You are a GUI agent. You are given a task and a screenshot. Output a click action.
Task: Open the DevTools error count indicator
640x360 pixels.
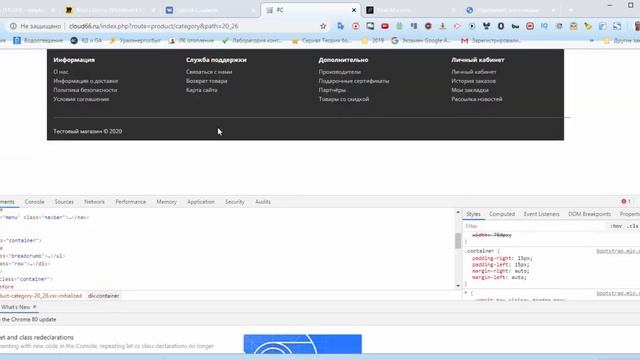626,201
